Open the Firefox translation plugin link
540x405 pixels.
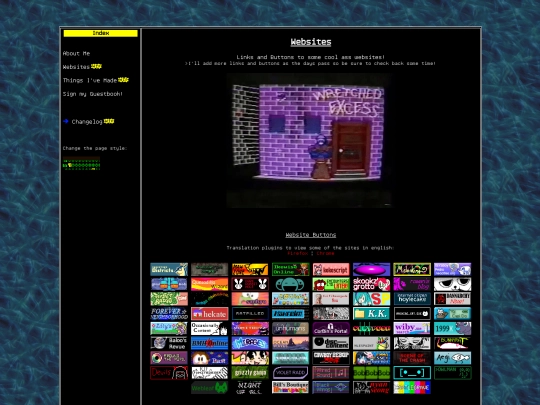[298, 253]
